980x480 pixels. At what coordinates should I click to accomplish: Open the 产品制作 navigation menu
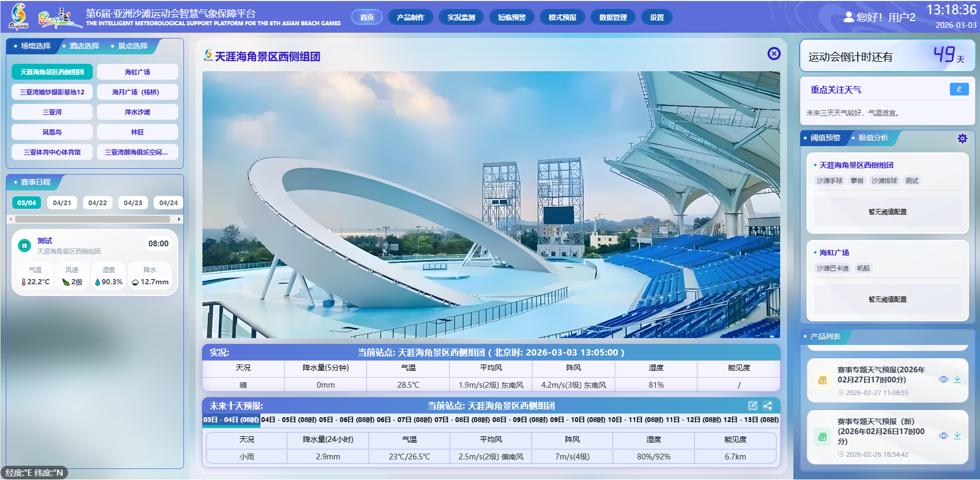point(410,17)
